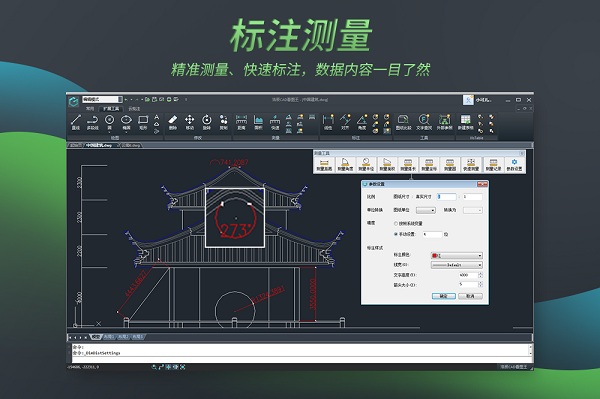Image resolution: width=600 pixels, height=399 pixels.
Task: Switch to the 常用 ribbon tab
Action: pos(90,109)
